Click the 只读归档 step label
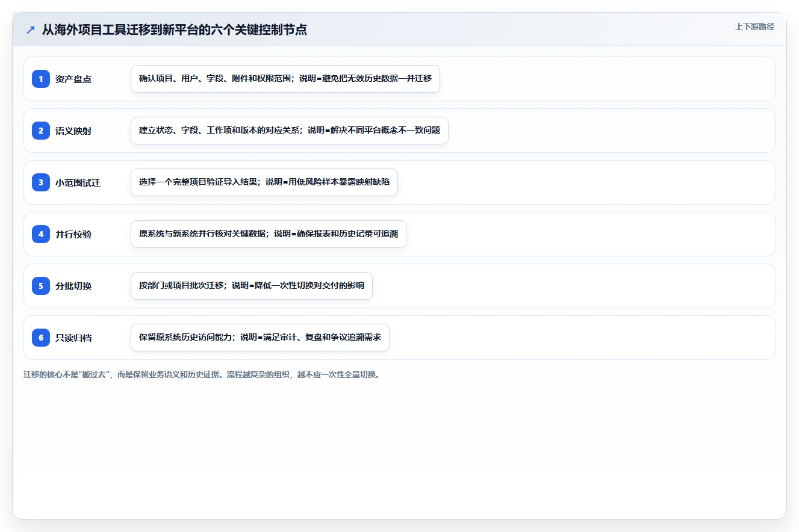The image size is (799, 532). pos(73,338)
